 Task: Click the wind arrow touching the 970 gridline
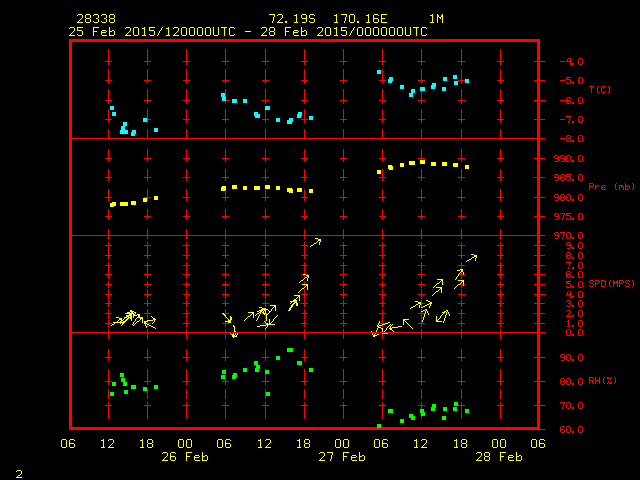(315, 241)
